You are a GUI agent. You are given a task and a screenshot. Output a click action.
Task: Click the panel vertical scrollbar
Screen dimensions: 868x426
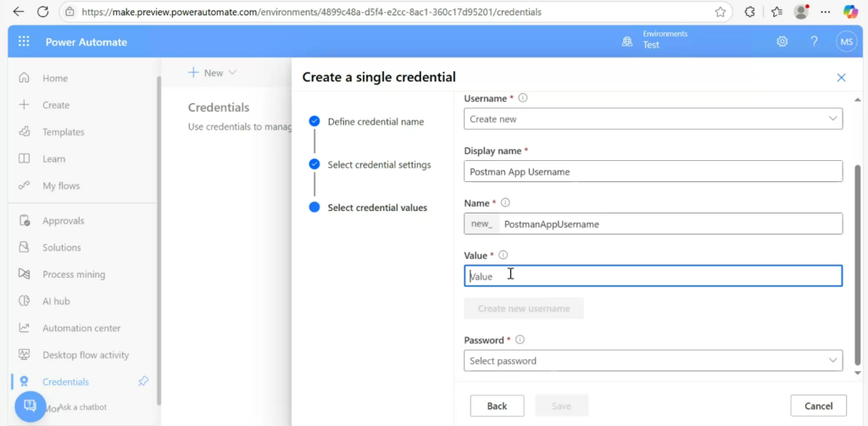click(x=858, y=266)
